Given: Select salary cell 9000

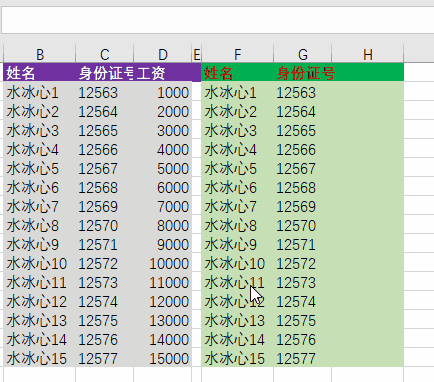Looking at the screenshot, I should (163, 244).
